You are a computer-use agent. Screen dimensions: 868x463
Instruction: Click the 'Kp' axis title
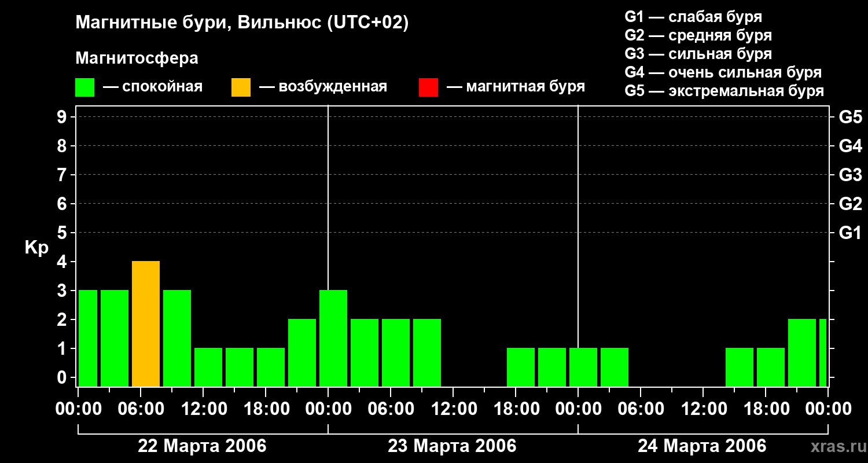point(36,248)
